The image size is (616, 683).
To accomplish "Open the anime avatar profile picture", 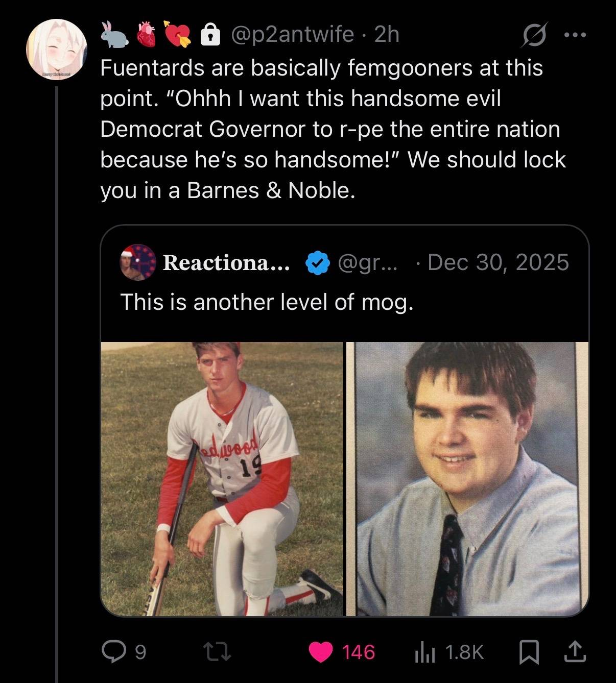I will (x=57, y=50).
